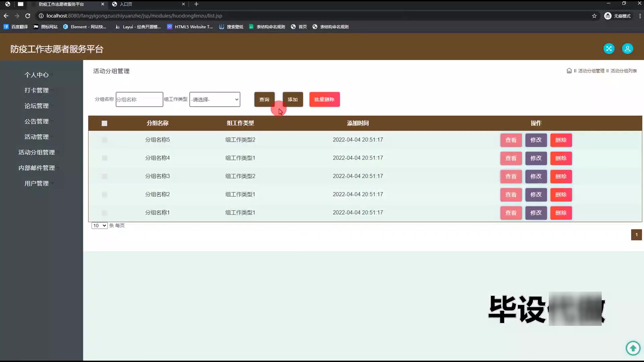Open the 组工作类型 dropdown filter
The height and width of the screenshot is (362, 644).
pyautogui.click(x=215, y=100)
